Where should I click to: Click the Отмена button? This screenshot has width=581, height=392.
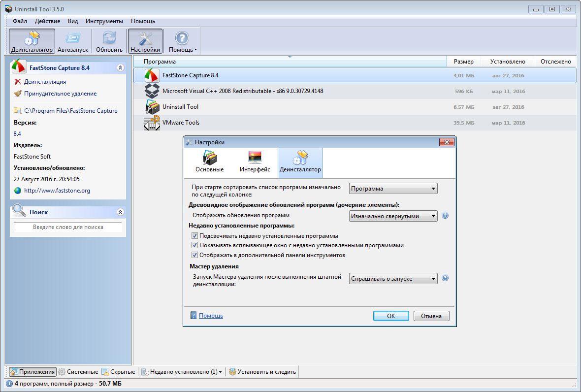pos(431,316)
